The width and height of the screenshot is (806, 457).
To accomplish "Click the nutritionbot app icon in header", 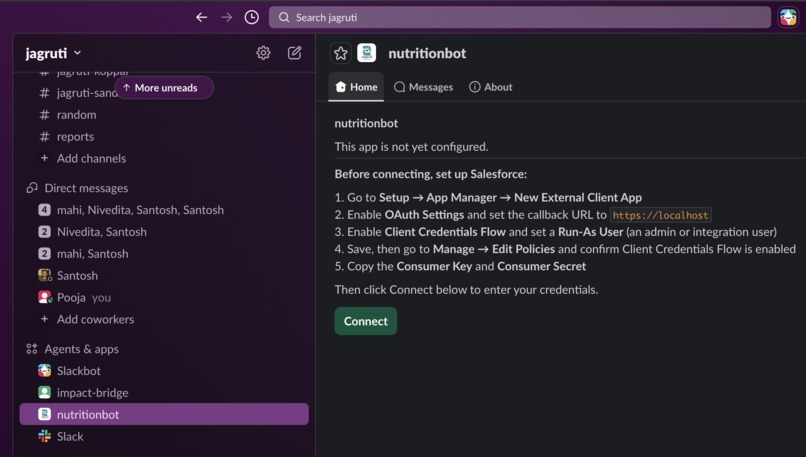I will pos(367,53).
